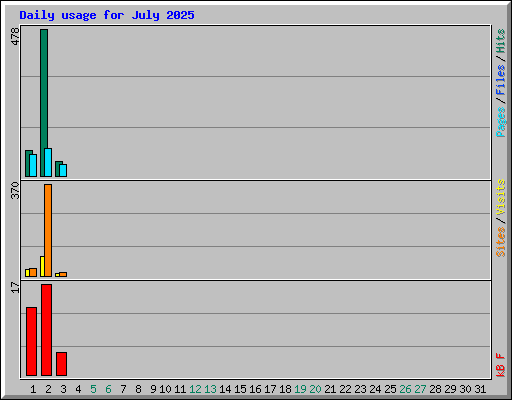Screen dimensions: 512x400
Task: Click day 3 on the x-axis
Action: point(63,389)
